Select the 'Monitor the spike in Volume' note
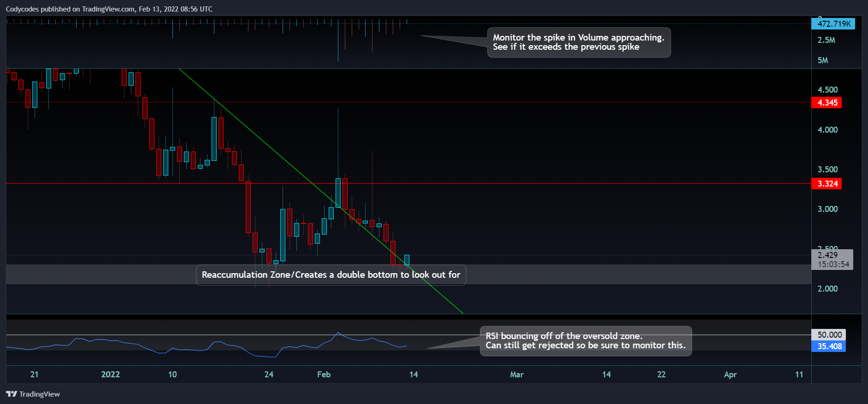The width and height of the screenshot is (868, 404). pos(579,42)
